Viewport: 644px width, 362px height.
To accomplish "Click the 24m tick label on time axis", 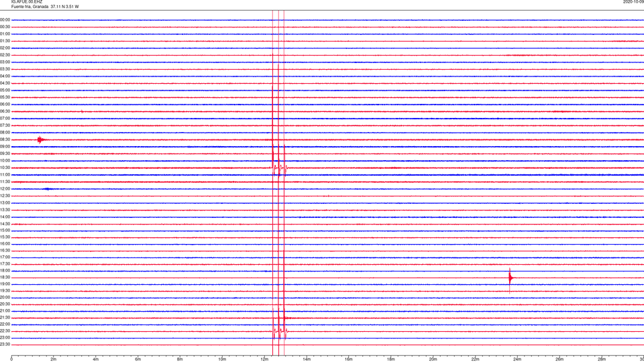I will coord(517,359).
